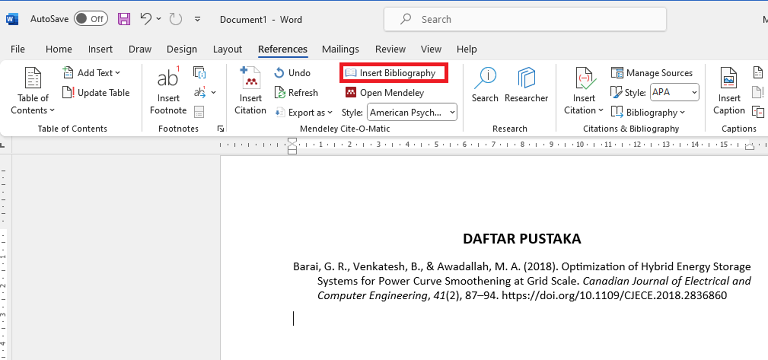Viewport: 768px width, 360px height.
Task: Switch to the Insert tab
Action: 100,49
